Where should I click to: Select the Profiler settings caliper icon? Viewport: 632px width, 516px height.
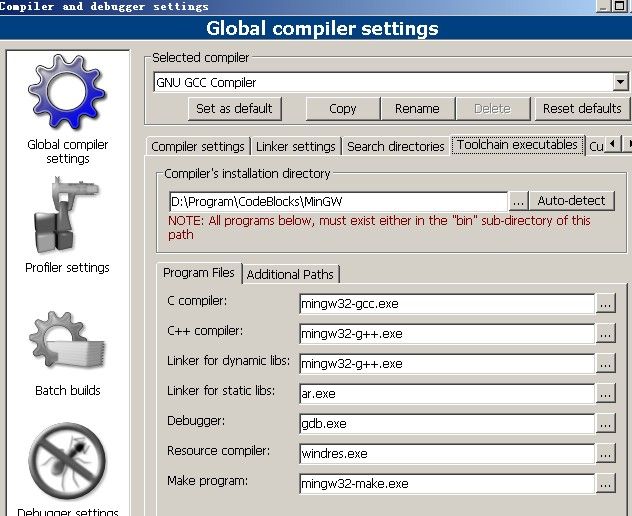click(66, 215)
